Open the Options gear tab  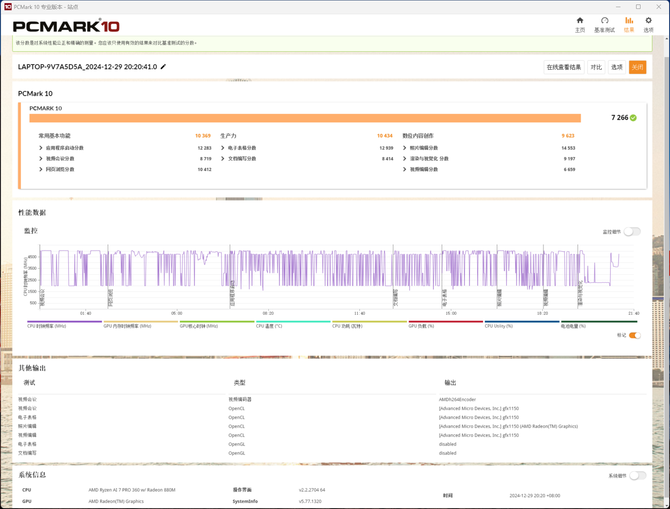(649, 25)
